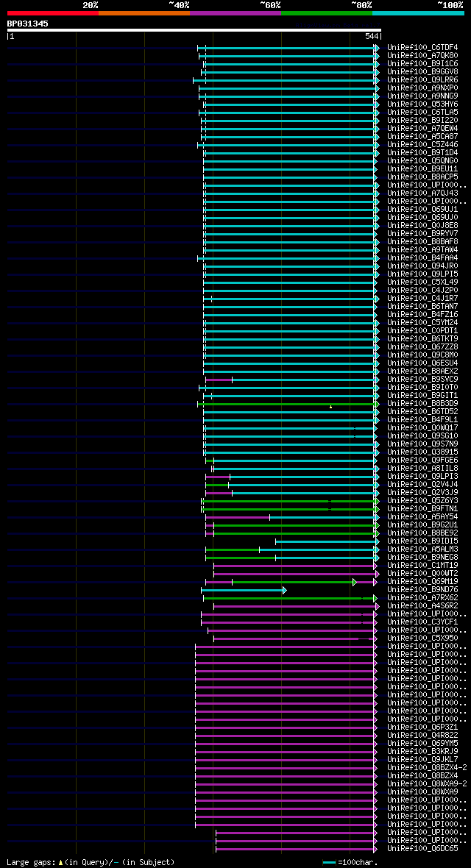Click the UniRef100_Q53HY6 label
The width and height of the screenshot is (471, 868).
tap(422, 104)
